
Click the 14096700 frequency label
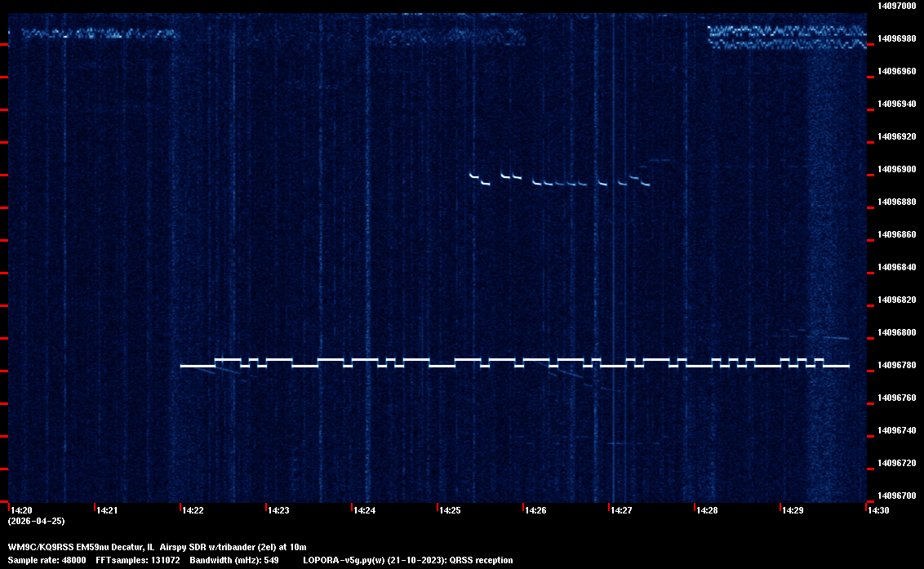coord(895,496)
